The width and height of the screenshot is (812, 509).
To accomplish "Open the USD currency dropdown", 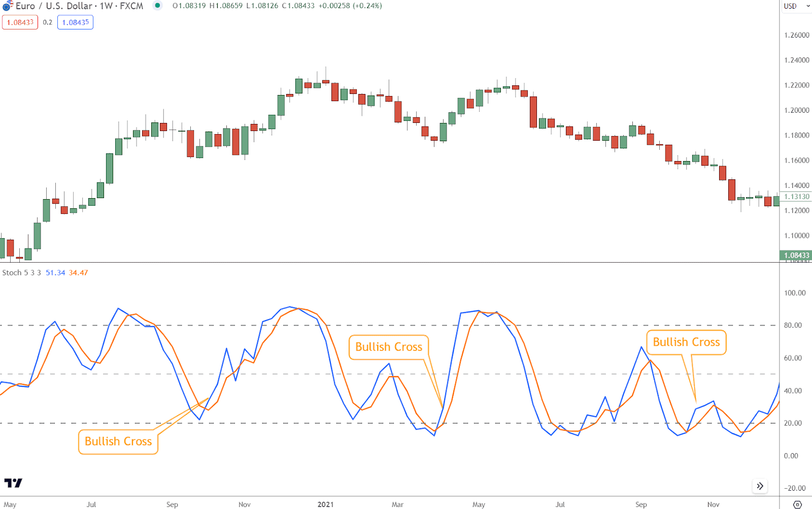I will [797, 6].
